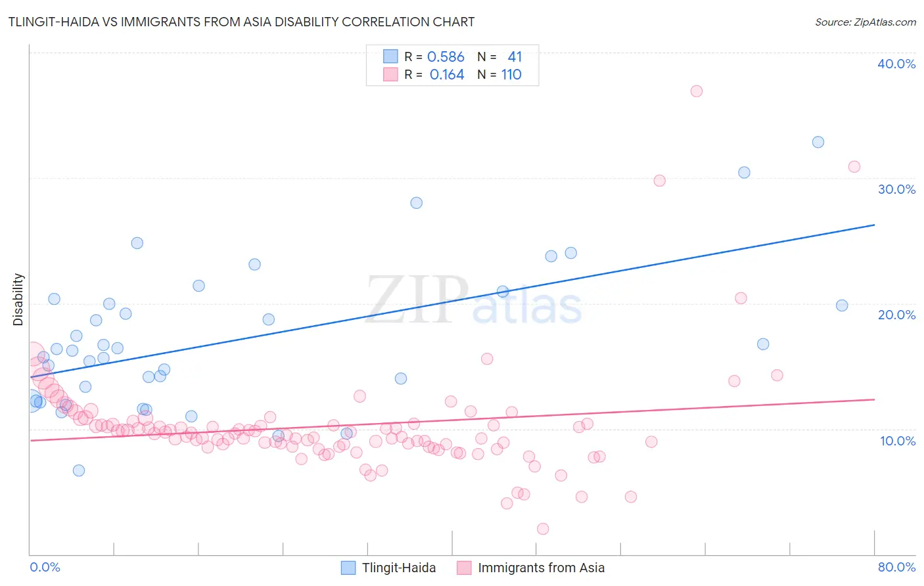The height and width of the screenshot is (586, 924).
Task: Click the pink swatch beside R = 0.164
Action: pos(390,74)
